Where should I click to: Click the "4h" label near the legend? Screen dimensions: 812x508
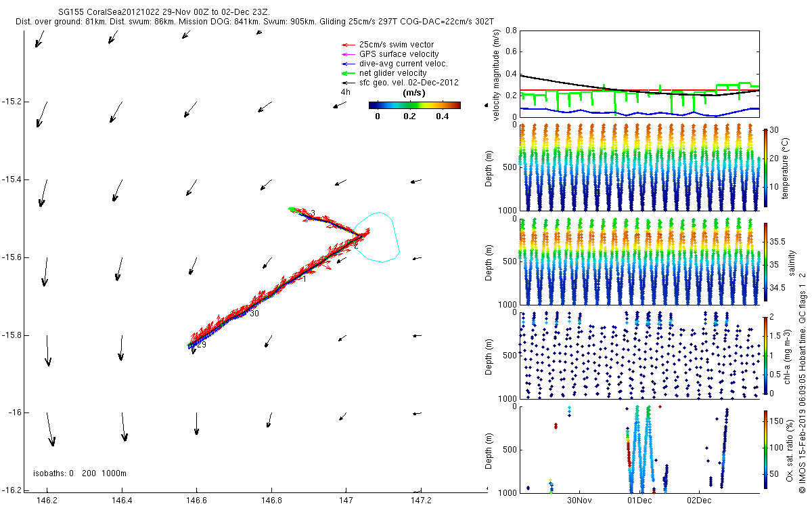click(x=345, y=92)
